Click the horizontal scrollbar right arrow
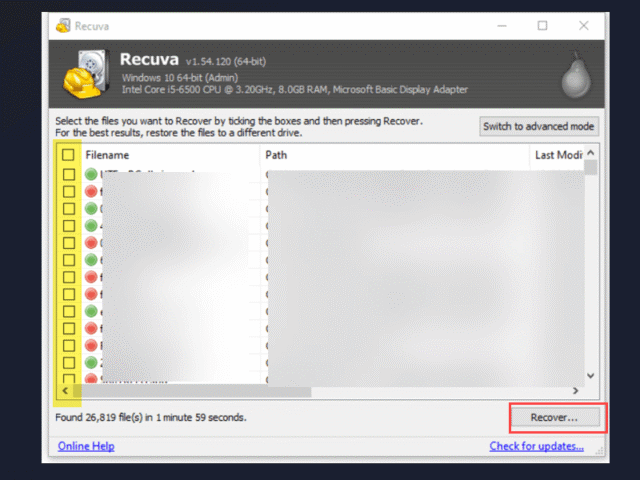The width and height of the screenshot is (640, 480). point(576,391)
